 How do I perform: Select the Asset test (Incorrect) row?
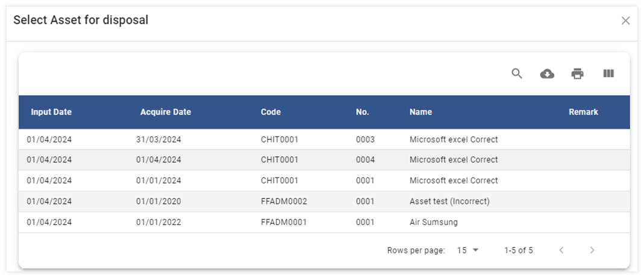[x=449, y=201]
